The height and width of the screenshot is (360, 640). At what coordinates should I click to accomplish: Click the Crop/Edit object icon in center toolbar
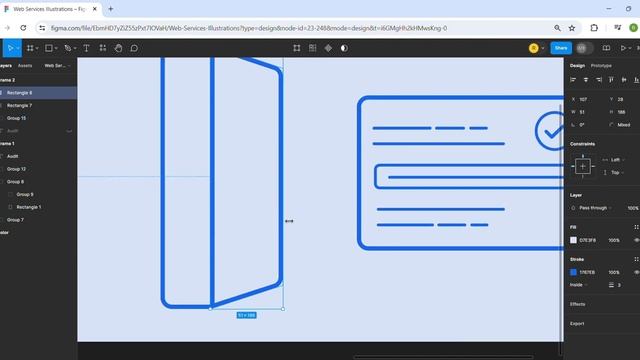point(297,48)
